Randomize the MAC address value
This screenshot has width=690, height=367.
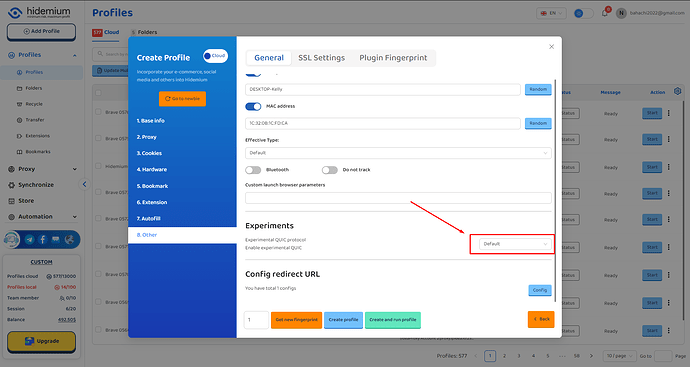tap(538, 123)
